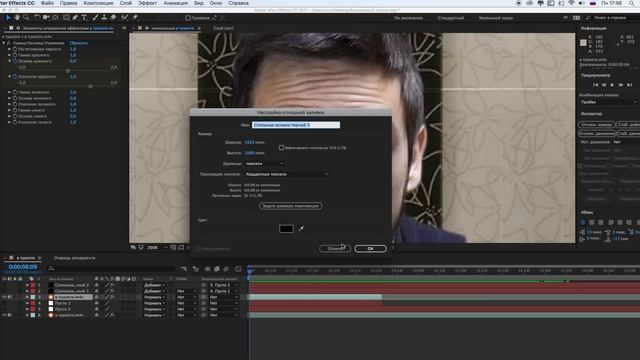
Task: Select the Clone Stamp tool
Action: (x=104, y=18)
